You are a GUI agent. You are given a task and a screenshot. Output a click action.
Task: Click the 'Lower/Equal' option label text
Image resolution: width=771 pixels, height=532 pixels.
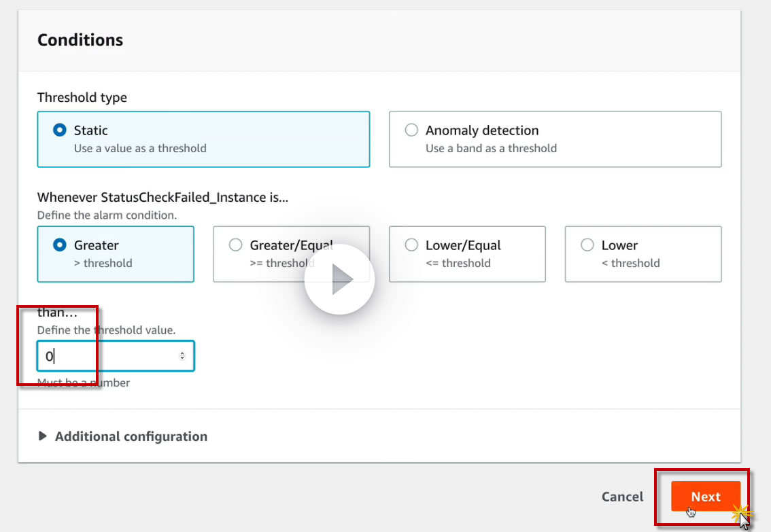[x=463, y=245]
